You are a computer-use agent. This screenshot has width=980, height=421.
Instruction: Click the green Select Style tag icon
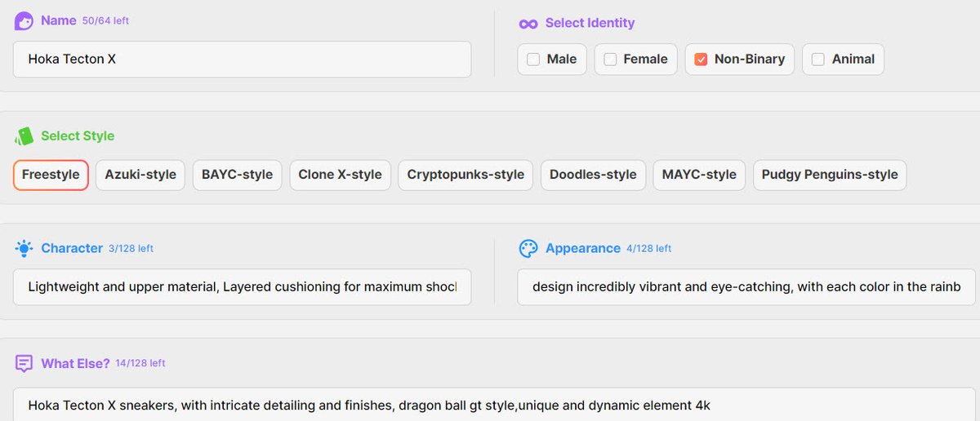[x=24, y=136]
